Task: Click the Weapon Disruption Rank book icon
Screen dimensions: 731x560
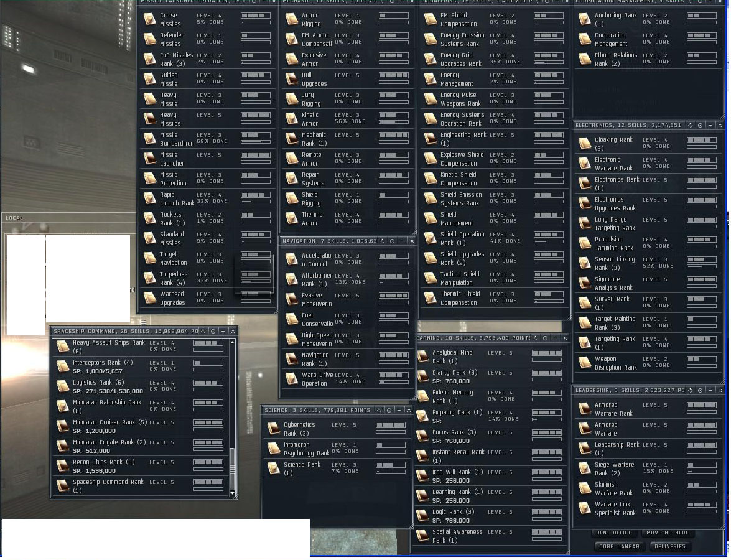Action: 585,363
